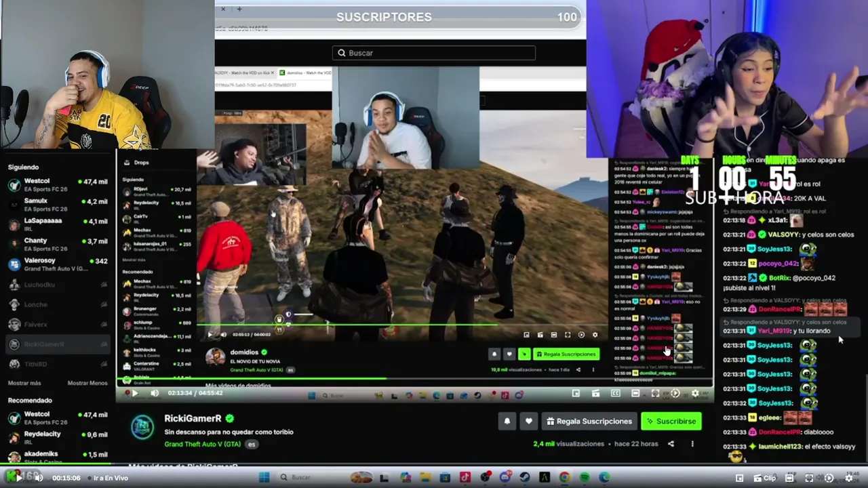The width and height of the screenshot is (868, 488).
Task: Click the green Suscribirse button
Action: 671,421
